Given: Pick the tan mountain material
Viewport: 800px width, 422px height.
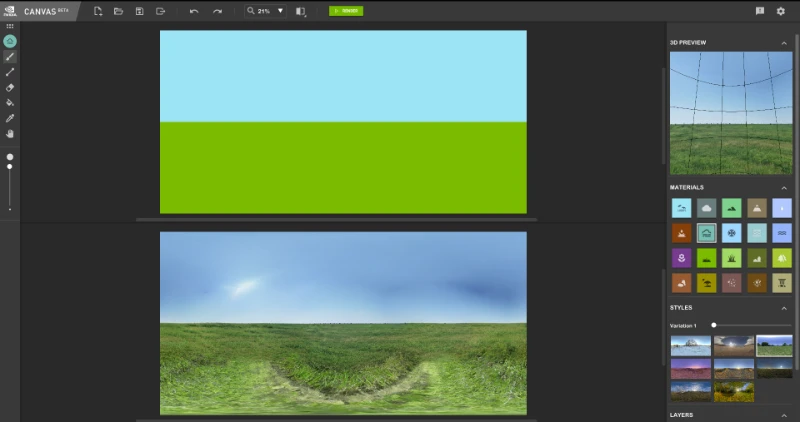Looking at the screenshot, I should coord(757,208).
